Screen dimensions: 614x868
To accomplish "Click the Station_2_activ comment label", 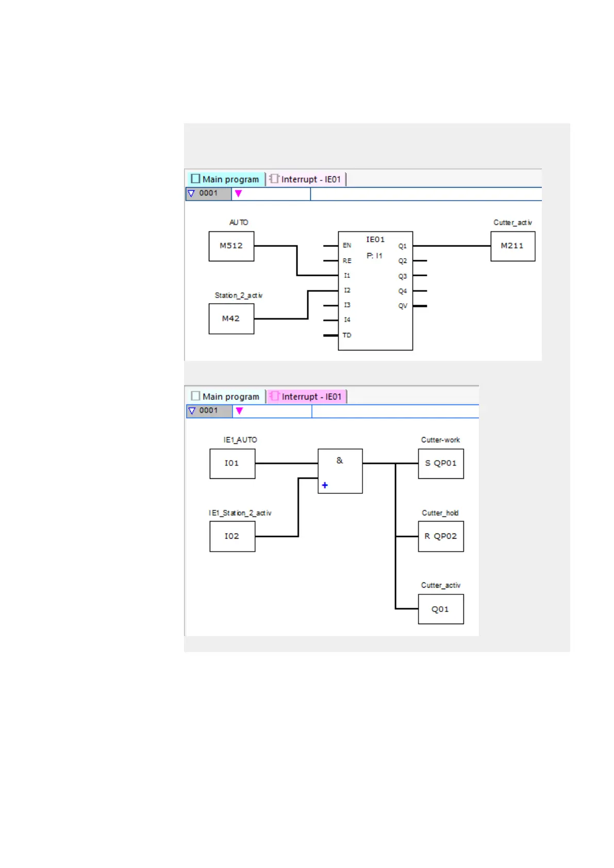I will (239, 295).
